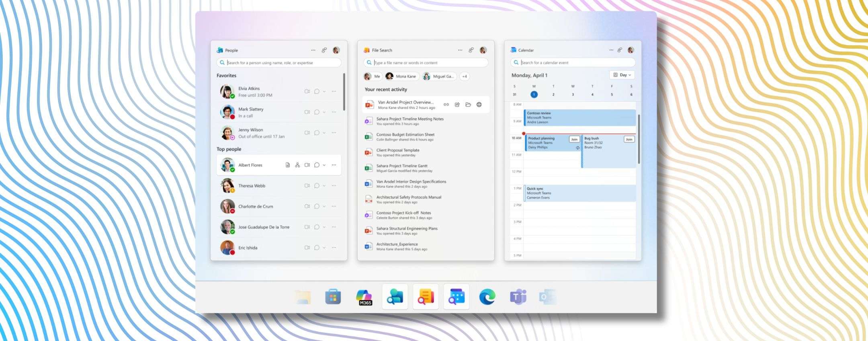
Task: Open profile avatar in Calendar panel
Action: [x=631, y=50]
